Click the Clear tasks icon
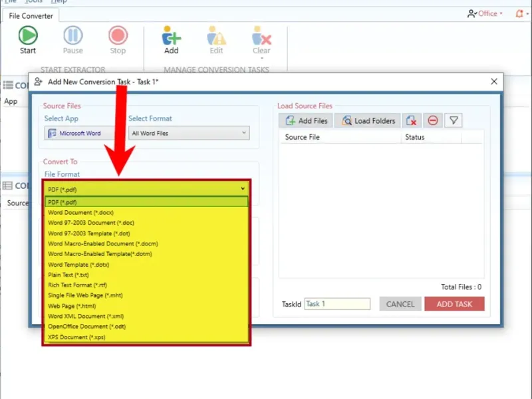This screenshot has width=532, height=399. (261, 36)
